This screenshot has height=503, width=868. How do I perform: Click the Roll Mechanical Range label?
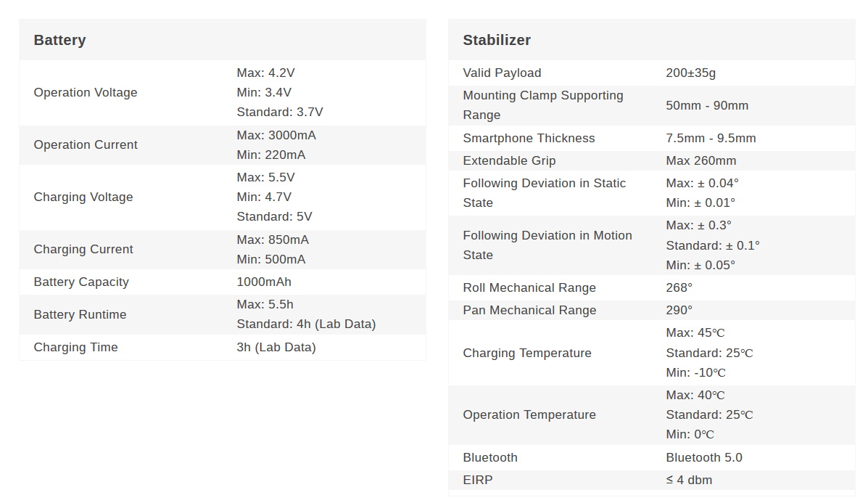coord(529,287)
